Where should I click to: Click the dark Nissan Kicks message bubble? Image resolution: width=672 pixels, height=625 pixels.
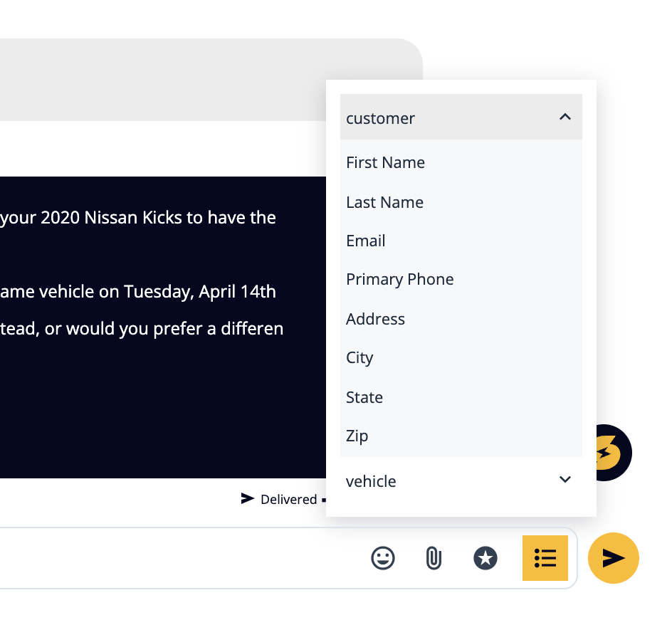tap(163, 327)
